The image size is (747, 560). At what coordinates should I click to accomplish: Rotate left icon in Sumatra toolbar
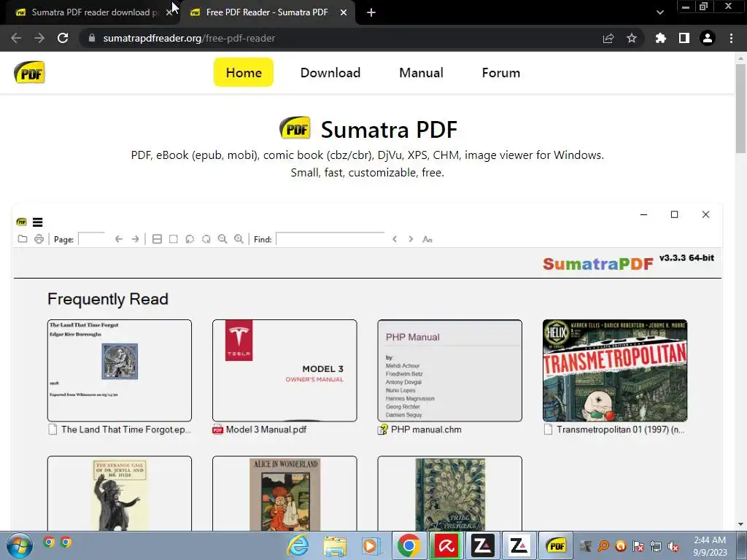click(190, 239)
